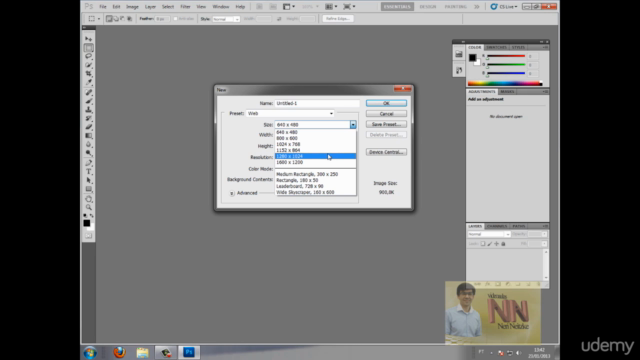This screenshot has width=640, height=360.
Task: Select the Crop tool
Action: point(89,73)
